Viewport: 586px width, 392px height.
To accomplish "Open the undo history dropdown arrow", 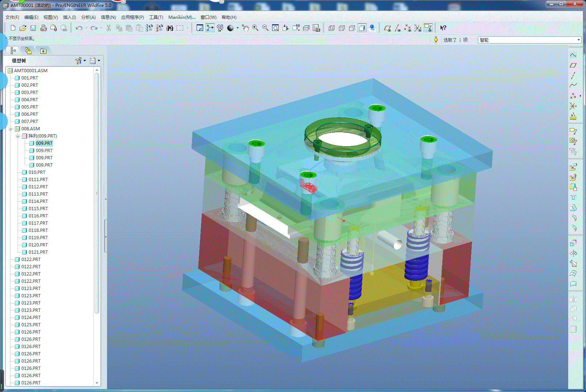I will [86, 28].
